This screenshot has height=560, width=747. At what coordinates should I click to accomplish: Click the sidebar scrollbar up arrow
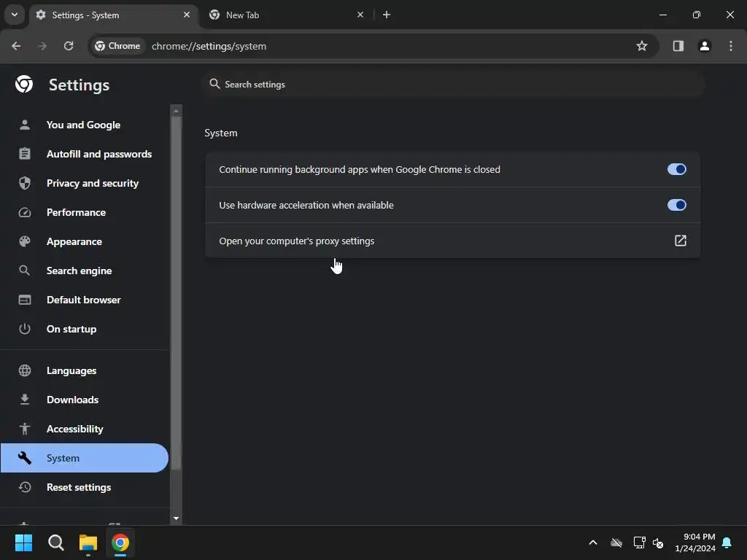(177, 111)
